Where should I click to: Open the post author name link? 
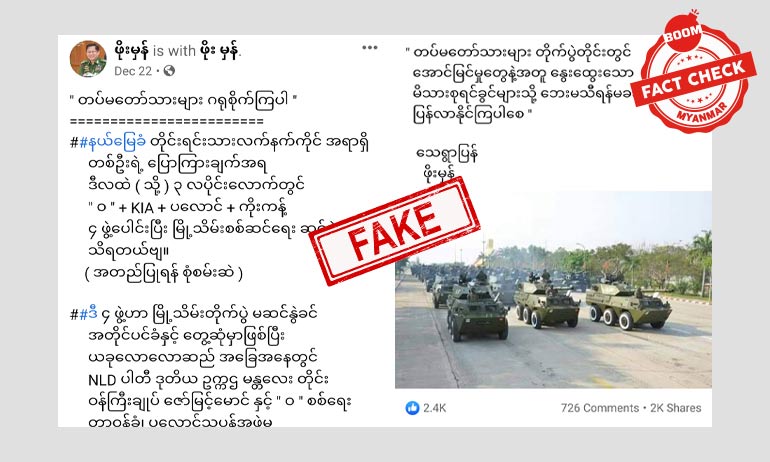131,50
